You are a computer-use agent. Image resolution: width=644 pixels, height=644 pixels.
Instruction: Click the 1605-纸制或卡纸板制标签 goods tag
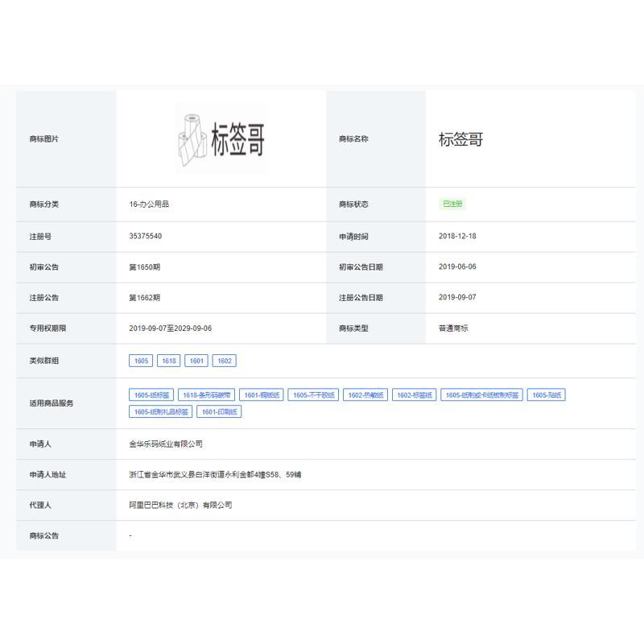point(481,394)
